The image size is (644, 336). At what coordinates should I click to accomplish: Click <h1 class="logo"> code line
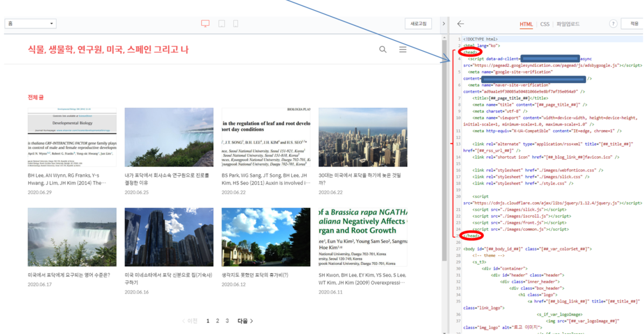[538, 295]
